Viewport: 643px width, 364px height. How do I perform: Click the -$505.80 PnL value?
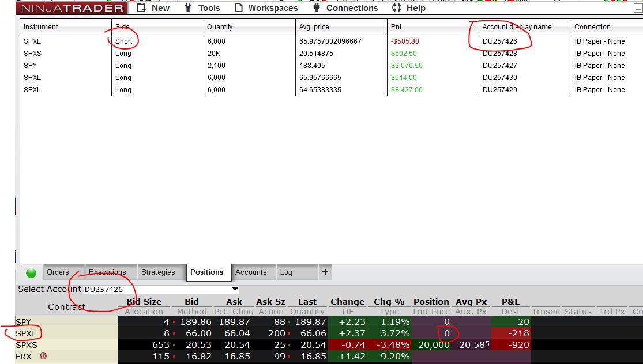click(x=405, y=41)
